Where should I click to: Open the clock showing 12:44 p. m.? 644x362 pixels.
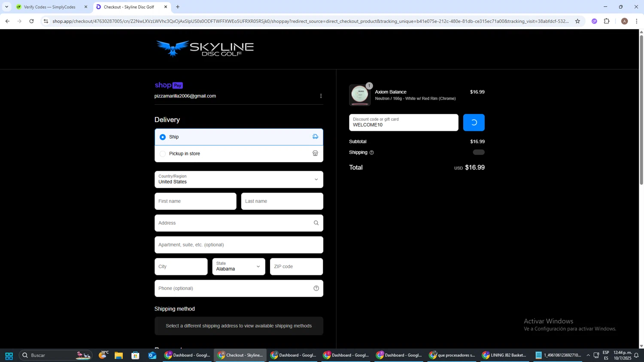[x=622, y=355]
